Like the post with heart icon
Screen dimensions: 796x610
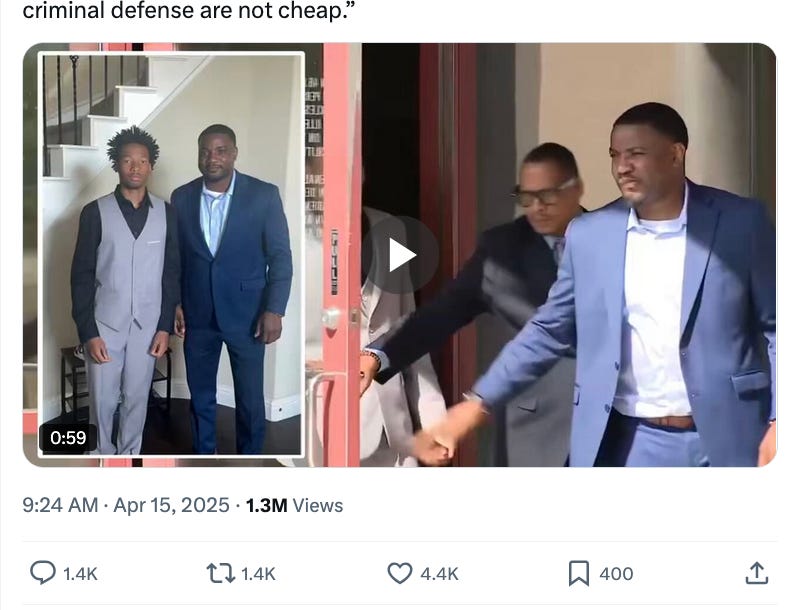(x=400, y=573)
